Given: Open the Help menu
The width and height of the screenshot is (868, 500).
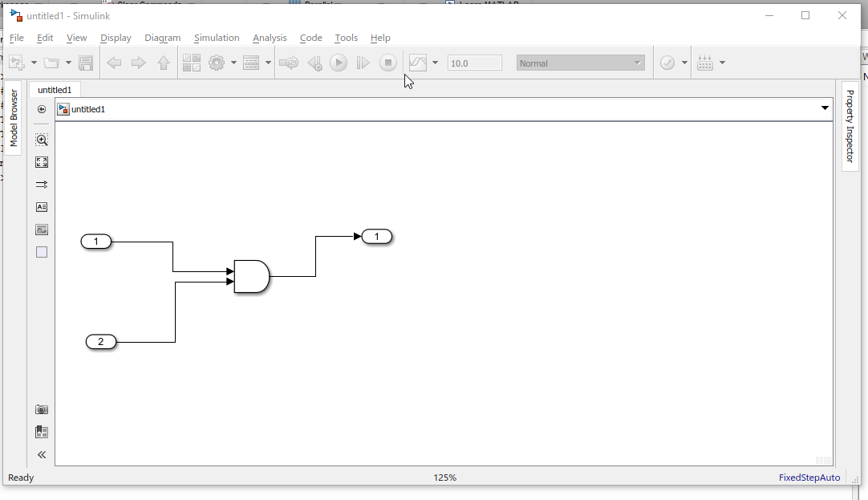Looking at the screenshot, I should (x=380, y=38).
